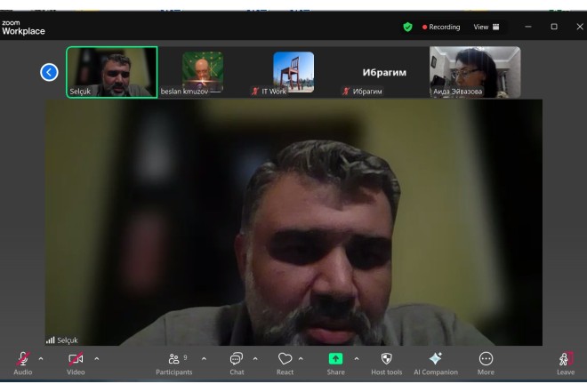Image resolution: width=587 pixels, height=392 pixels.
Task: Select Аида Эйвазова's video thumbnail
Action: 475,72
